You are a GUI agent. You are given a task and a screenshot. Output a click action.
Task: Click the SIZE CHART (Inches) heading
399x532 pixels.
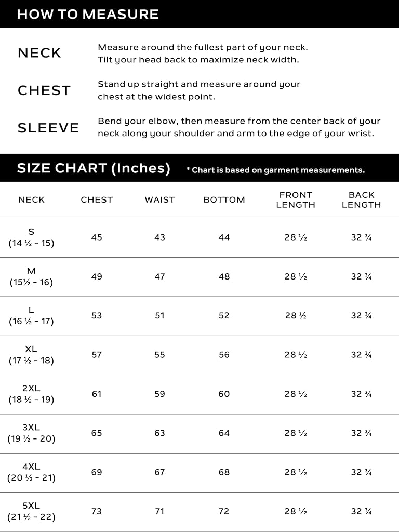(x=94, y=168)
